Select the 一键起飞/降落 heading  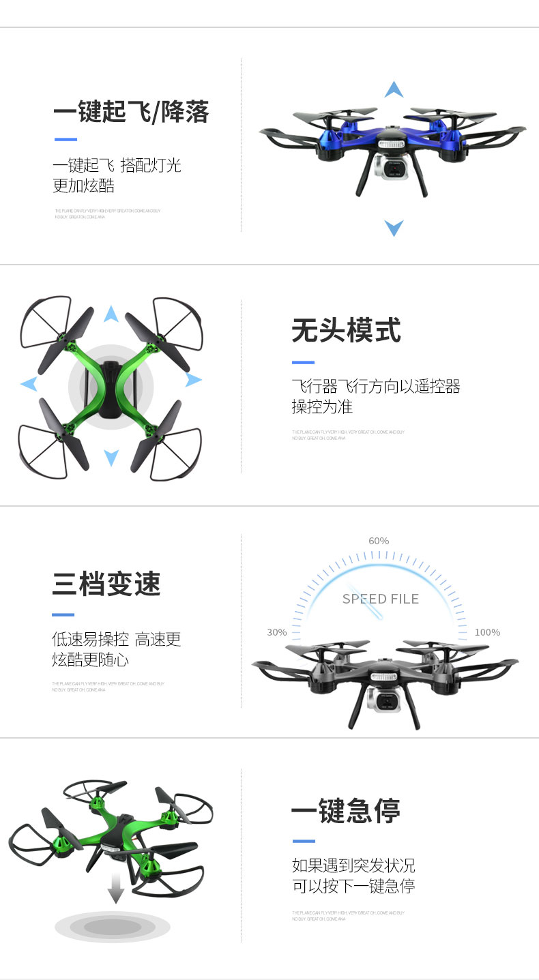point(131,112)
